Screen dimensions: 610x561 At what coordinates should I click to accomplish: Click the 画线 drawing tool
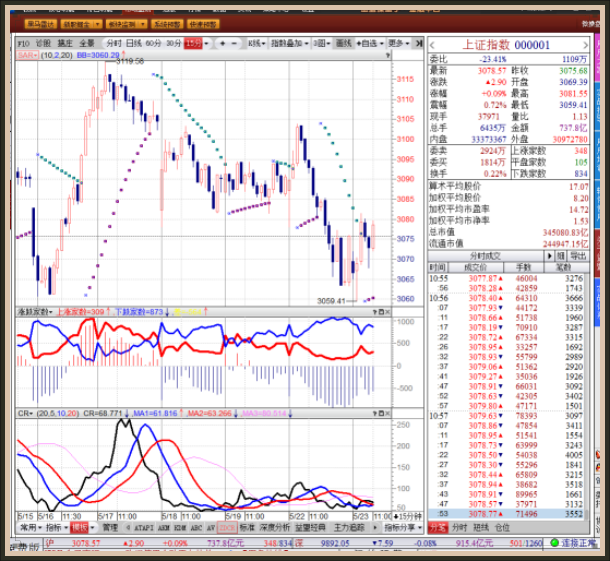[344, 44]
